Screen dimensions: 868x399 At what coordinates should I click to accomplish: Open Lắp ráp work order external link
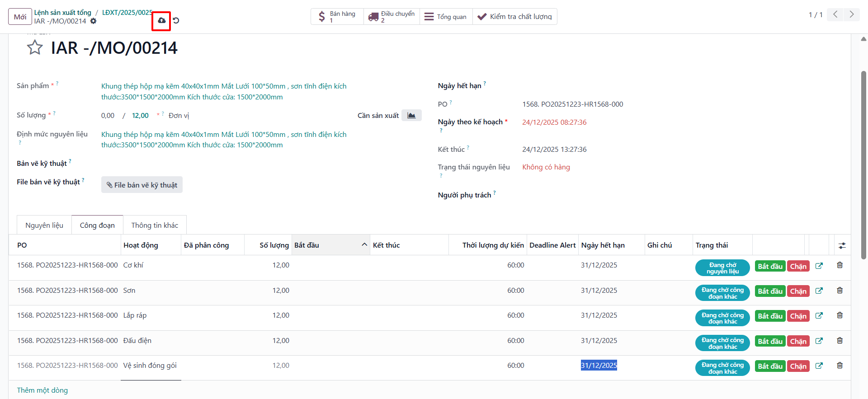tap(819, 315)
